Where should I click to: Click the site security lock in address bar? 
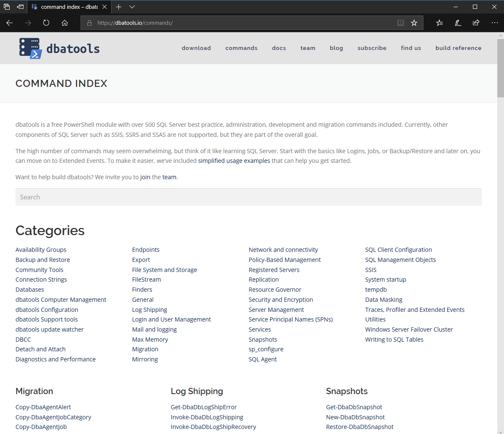(x=89, y=23)
